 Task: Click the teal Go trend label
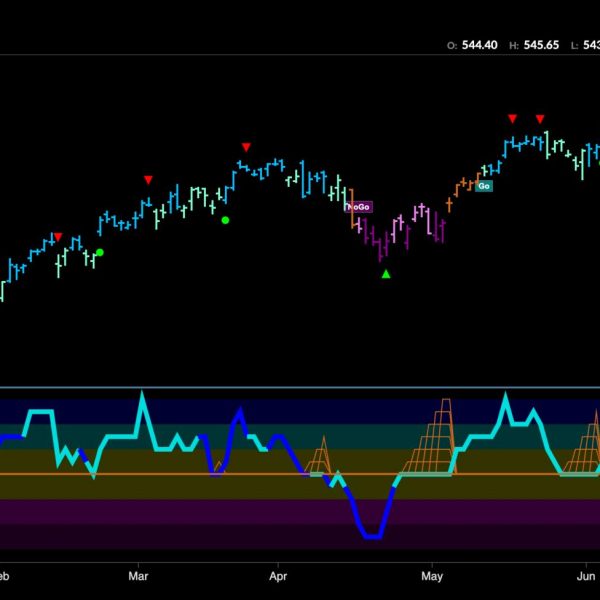[484, 186]
